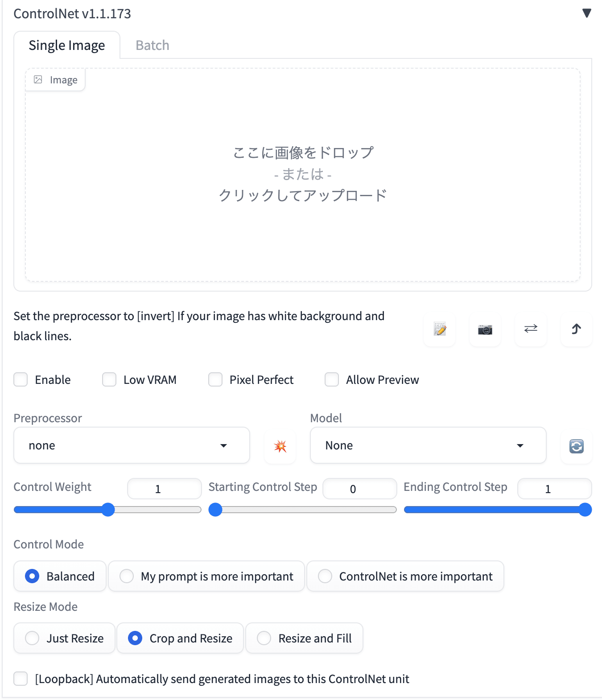The image size is (602, 700).
Task: Adjust the Control Weight slider
Action: tap(107, 510)
